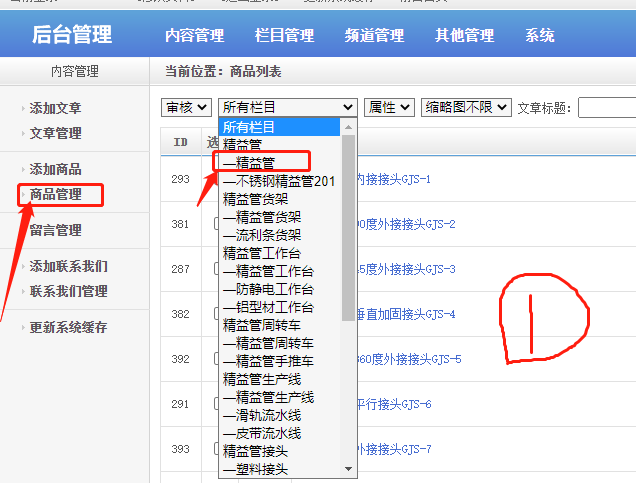Screen dimensions: 636x483
Task: Switch to the 栏目管理 navigation tab
Action: pyautogui.click(x=284, y=36)
